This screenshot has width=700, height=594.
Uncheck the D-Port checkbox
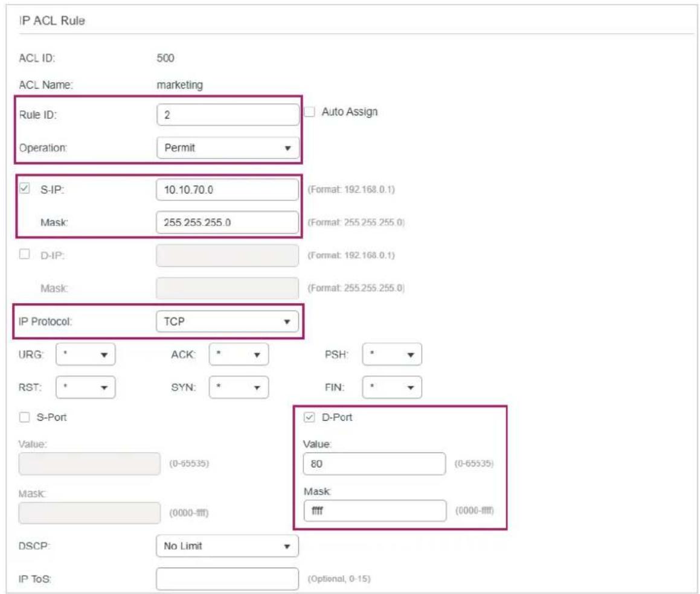[309, 417]
